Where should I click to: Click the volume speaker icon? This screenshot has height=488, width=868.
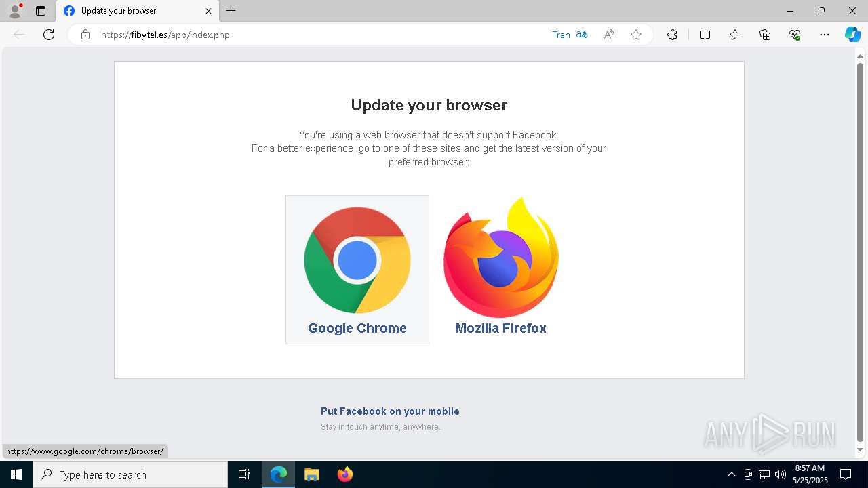click(781, 474)
